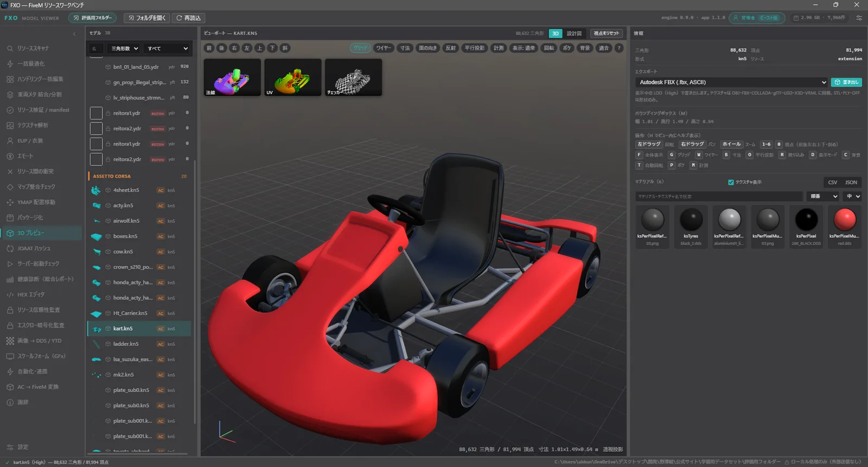Select the ksTyres black material swatch
Image resolution: width=868 pixels, height=467 pixels.
[691, 227]
